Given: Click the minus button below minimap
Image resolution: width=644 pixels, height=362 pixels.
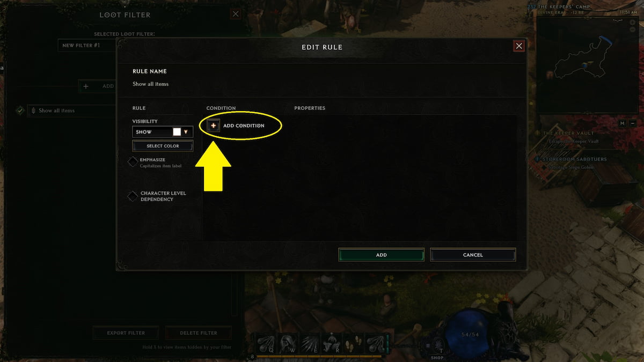Looking at the screenshot, I should tap(633, 123).
